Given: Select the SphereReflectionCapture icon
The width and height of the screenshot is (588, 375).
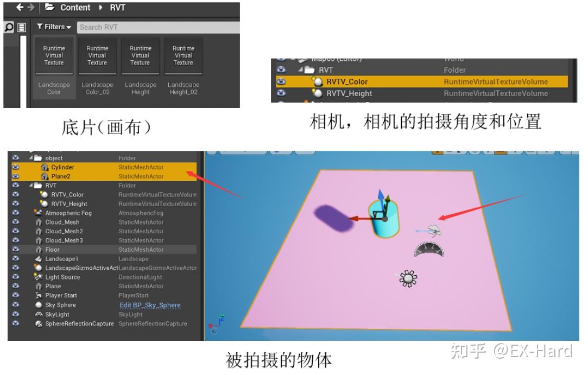Looking at the screenshot, I should tap(37, 323).
